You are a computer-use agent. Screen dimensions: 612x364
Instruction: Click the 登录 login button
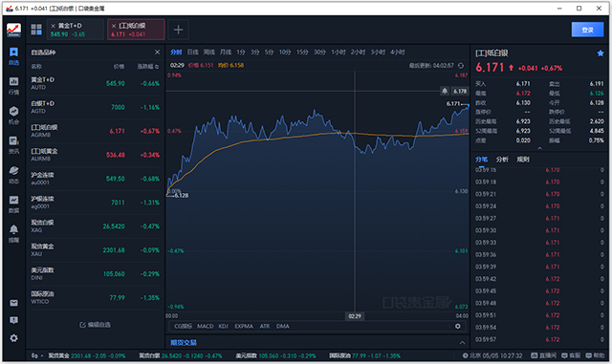[587, 30]
